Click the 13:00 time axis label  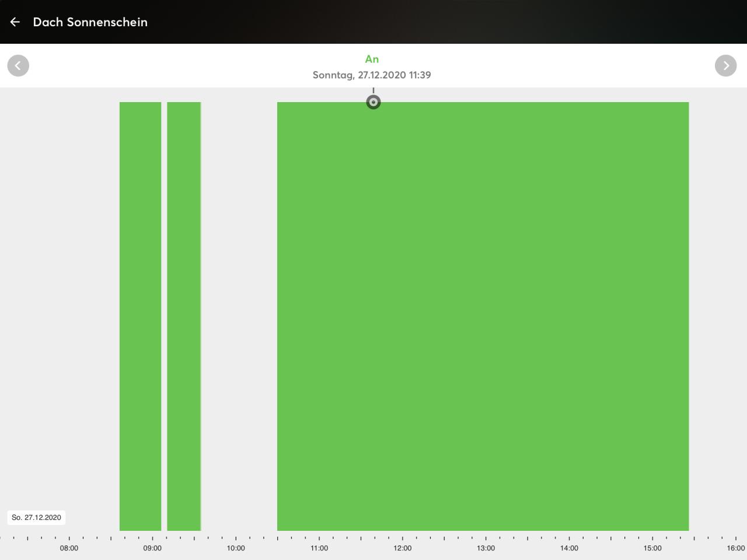point(486,548)
